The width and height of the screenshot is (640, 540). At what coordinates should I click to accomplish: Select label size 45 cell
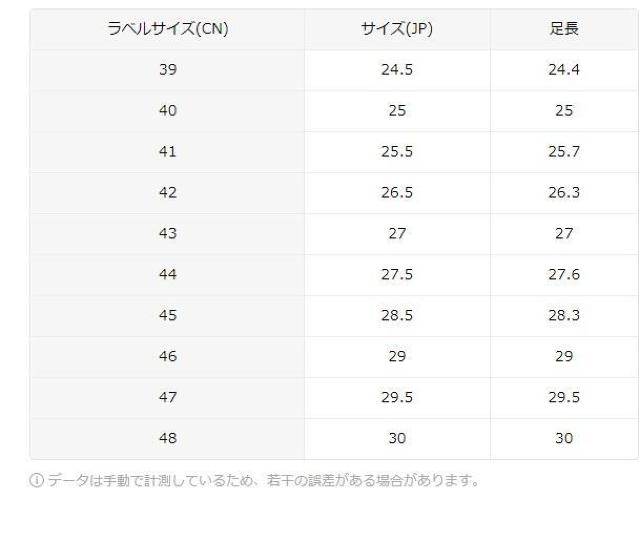tap(168, 316)
